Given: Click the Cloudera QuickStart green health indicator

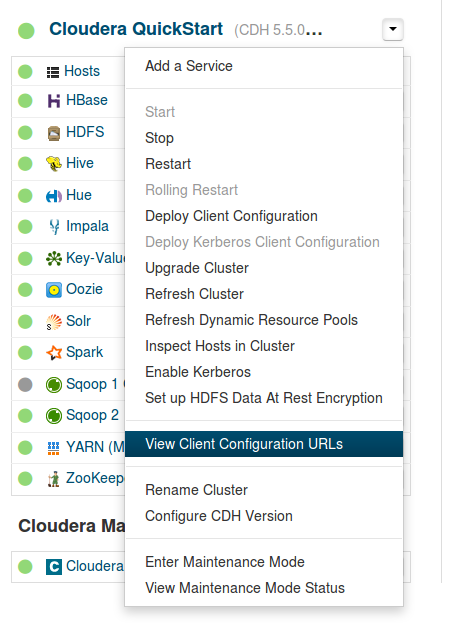Looking at the screenshot, I should [26, 31].
